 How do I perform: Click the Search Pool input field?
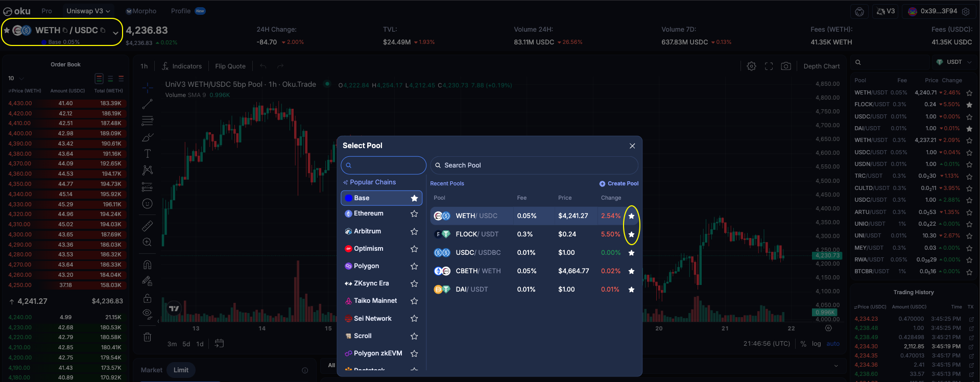(534, 165)
